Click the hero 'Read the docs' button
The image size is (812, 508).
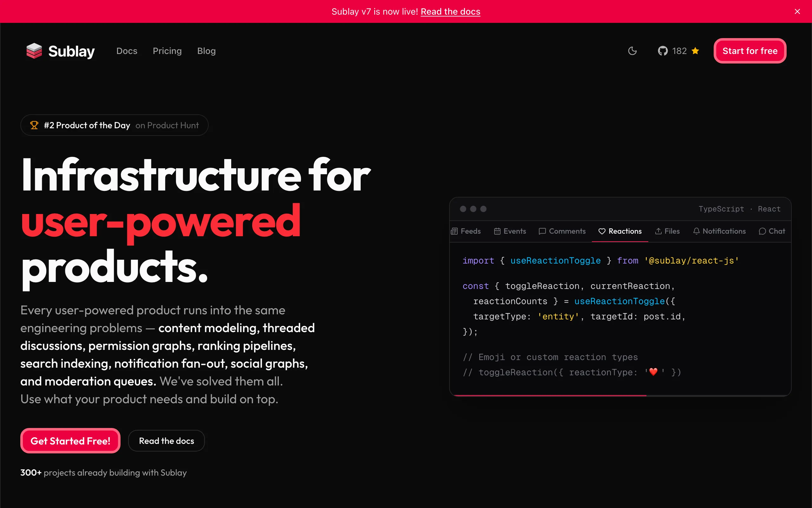pyautogui.click(x=167, y=440)
